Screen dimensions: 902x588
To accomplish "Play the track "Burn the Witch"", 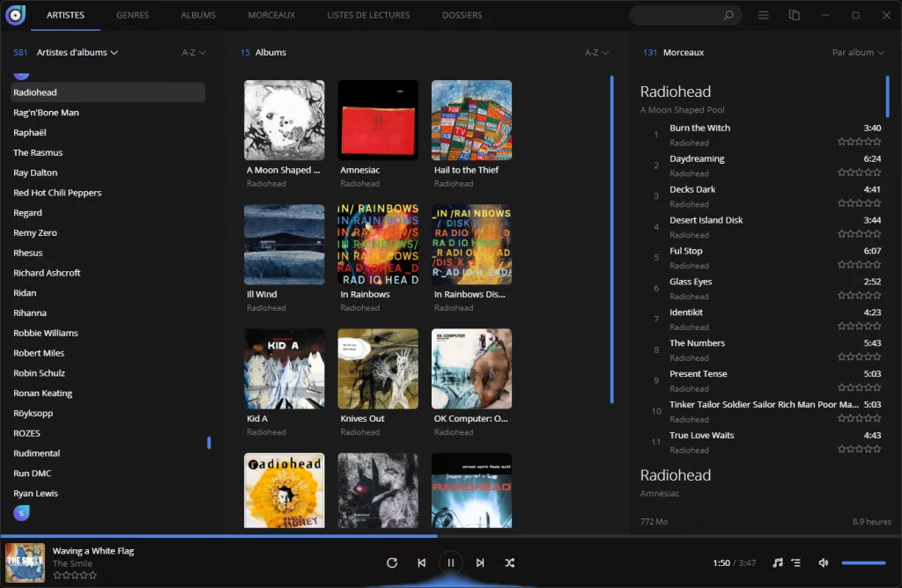I will (699, 128).
